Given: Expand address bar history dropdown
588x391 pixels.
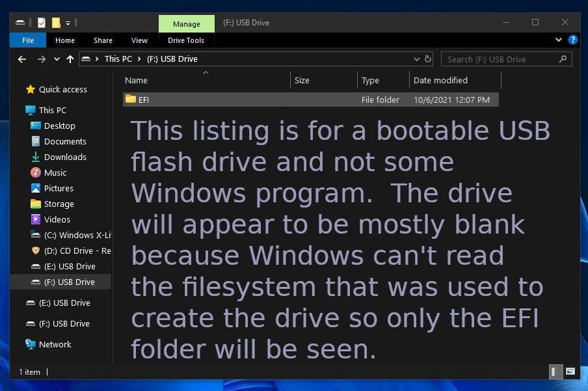Looking at the screenshot, I should tap(417, 59).
